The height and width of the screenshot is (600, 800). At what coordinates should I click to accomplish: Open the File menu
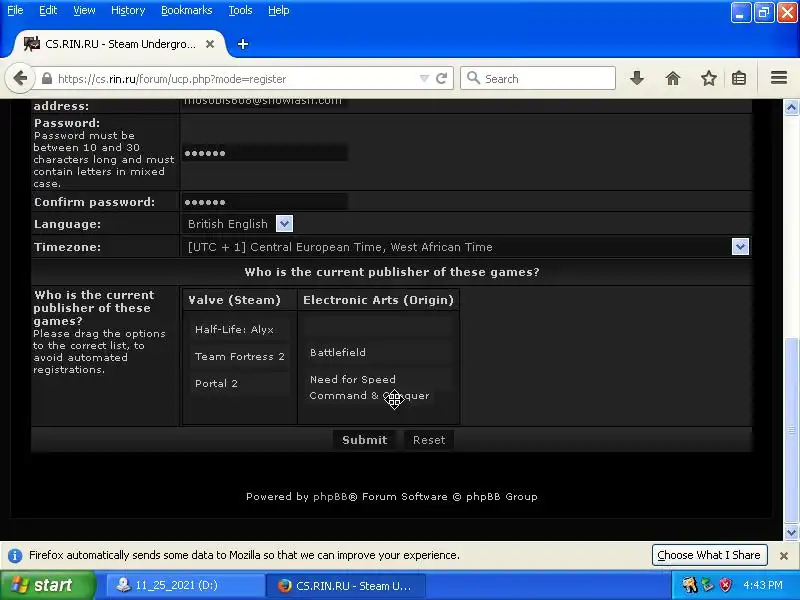coord(15,10)
